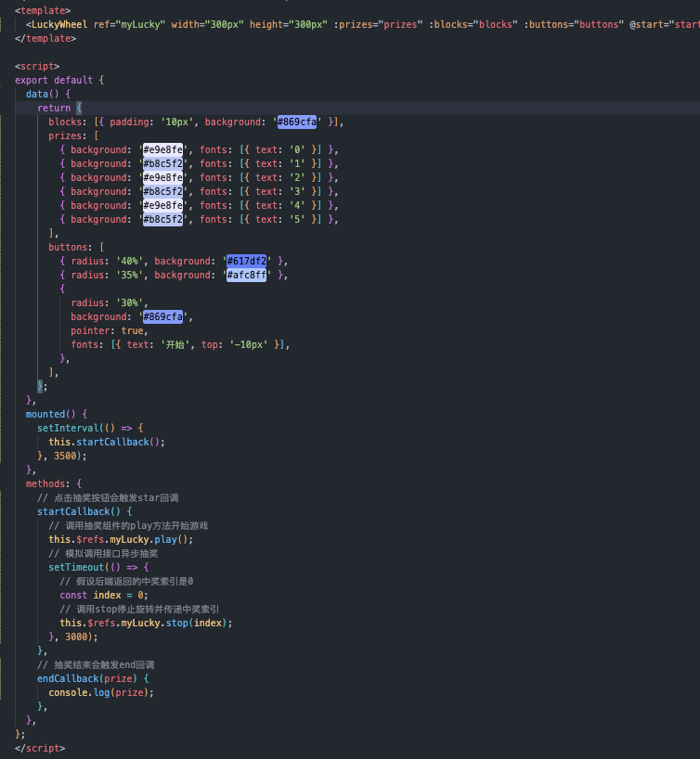Click the startCallback() method definition

(84, 511)
